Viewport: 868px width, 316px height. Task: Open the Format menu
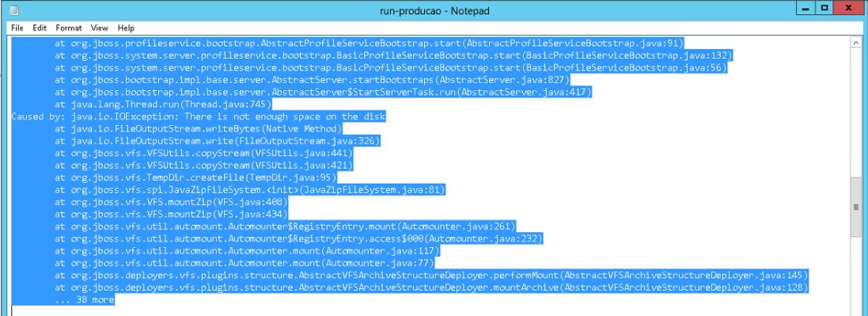click(69, 28)
